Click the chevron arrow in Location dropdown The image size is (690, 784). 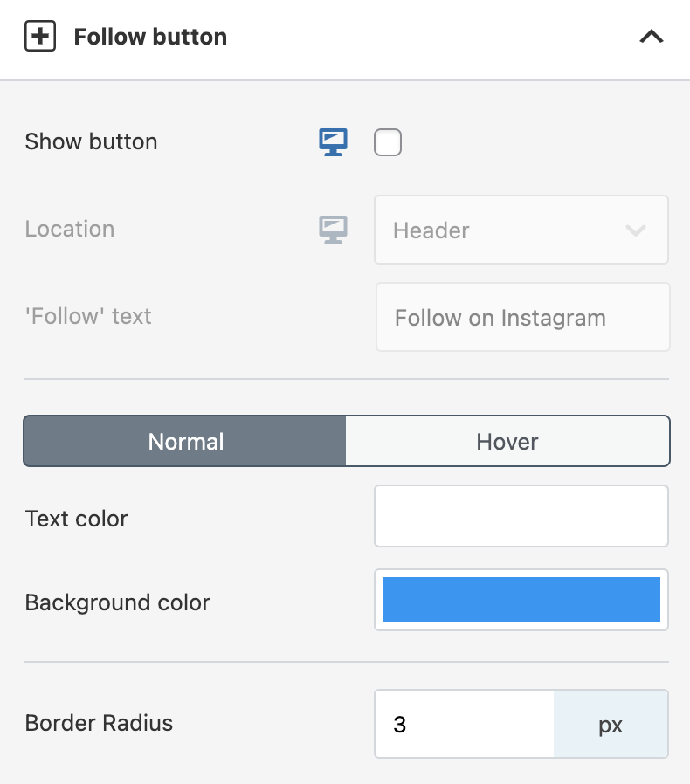[636, 230]
